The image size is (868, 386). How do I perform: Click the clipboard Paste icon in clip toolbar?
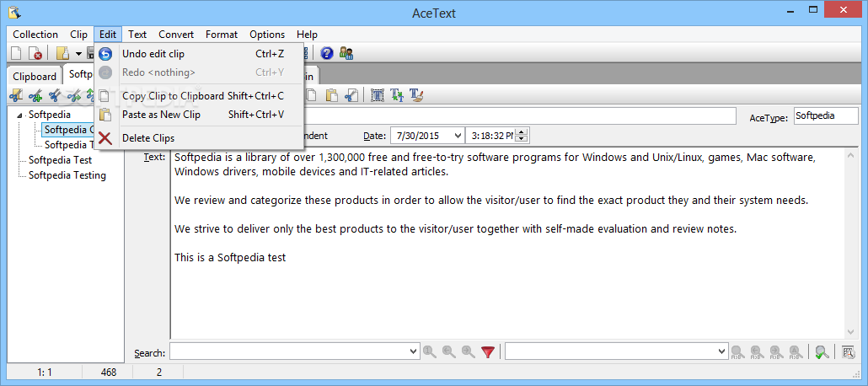click(x=331, y=95)
